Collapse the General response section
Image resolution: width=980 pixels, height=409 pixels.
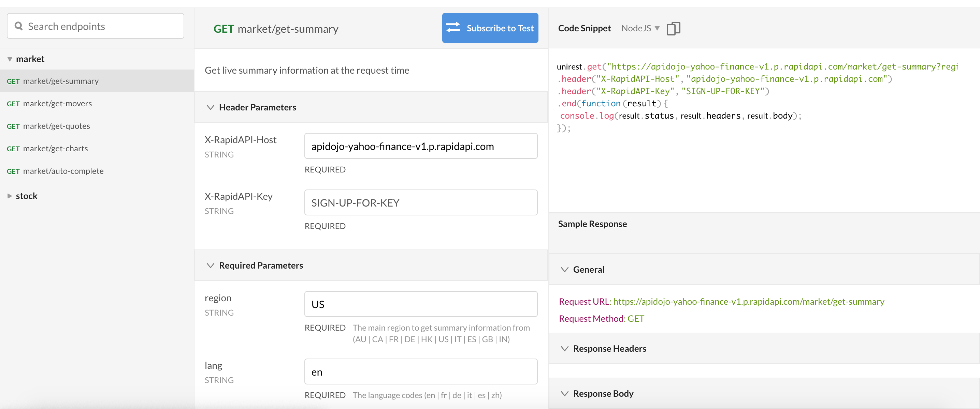pos(565,270)
